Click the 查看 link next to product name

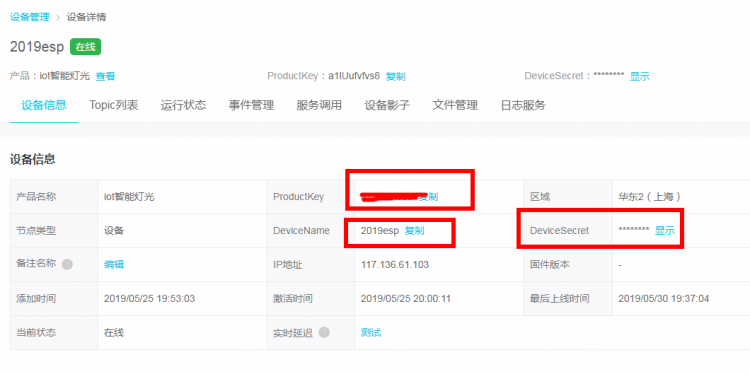(x=105, y=76)
